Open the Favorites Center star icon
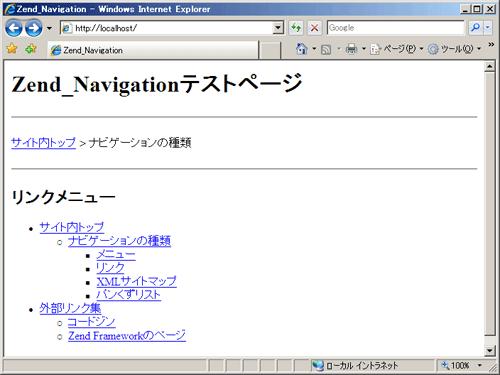 click(12, 49)
